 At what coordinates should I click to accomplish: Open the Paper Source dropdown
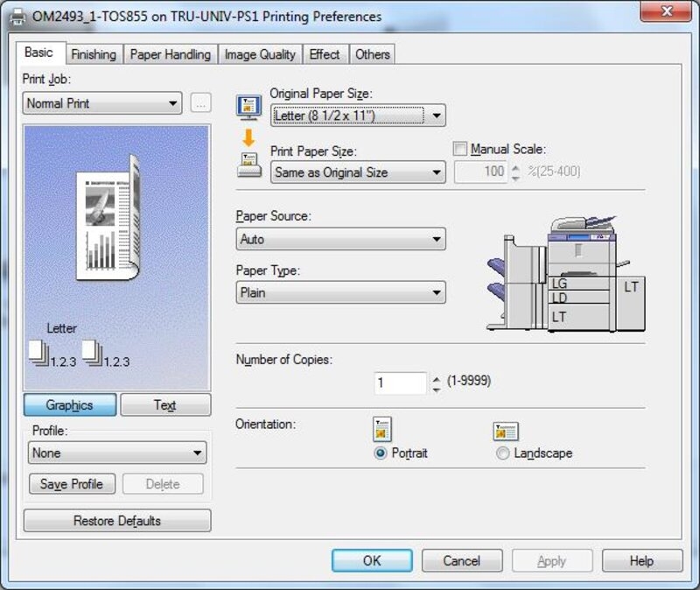click(340, 239)
